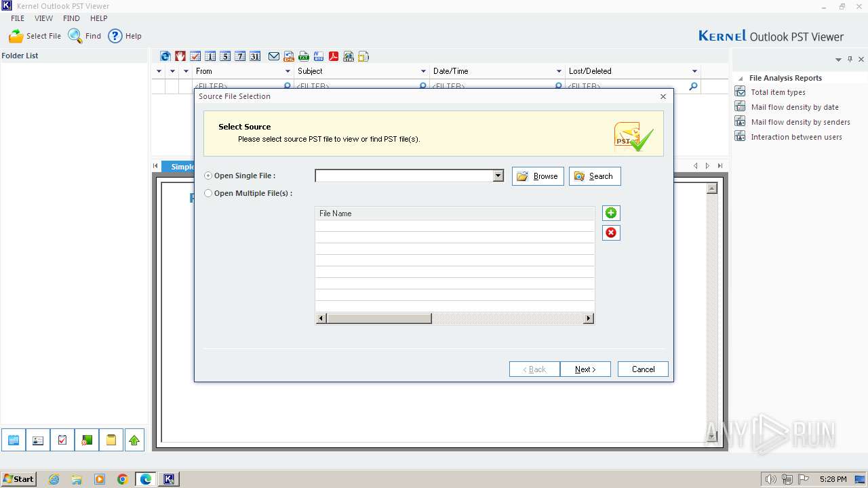
Task: Close the Source File Selection dialog
Action: [x=663, y=96]
